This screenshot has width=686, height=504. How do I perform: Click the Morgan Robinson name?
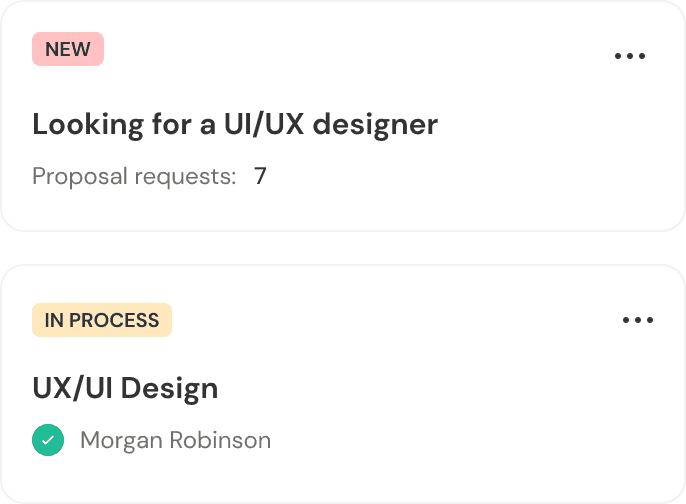[x=175, y=440]
